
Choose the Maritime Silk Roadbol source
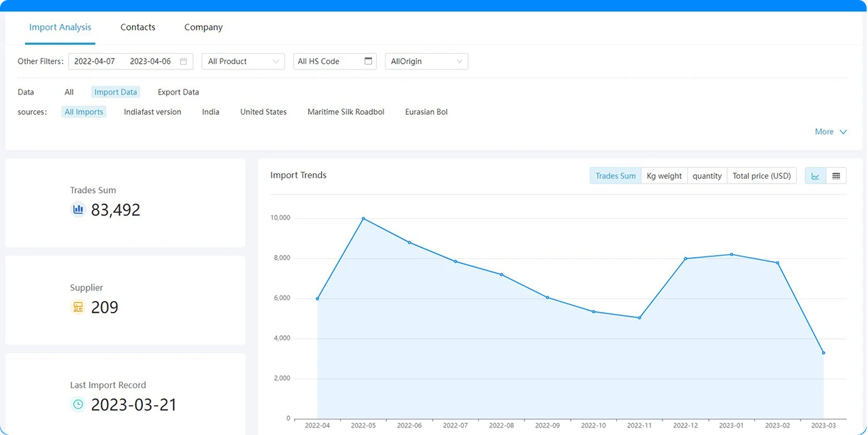point(346,111)
